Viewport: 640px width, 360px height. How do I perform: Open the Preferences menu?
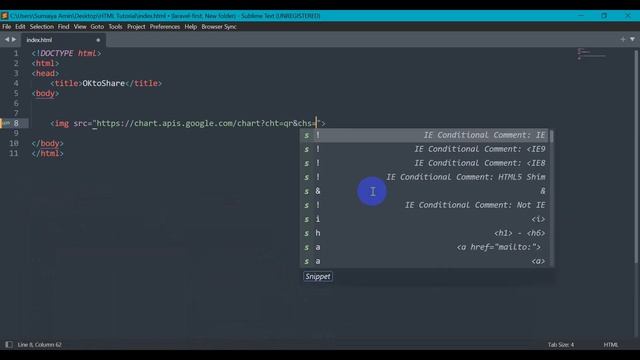tap(165, 27)
